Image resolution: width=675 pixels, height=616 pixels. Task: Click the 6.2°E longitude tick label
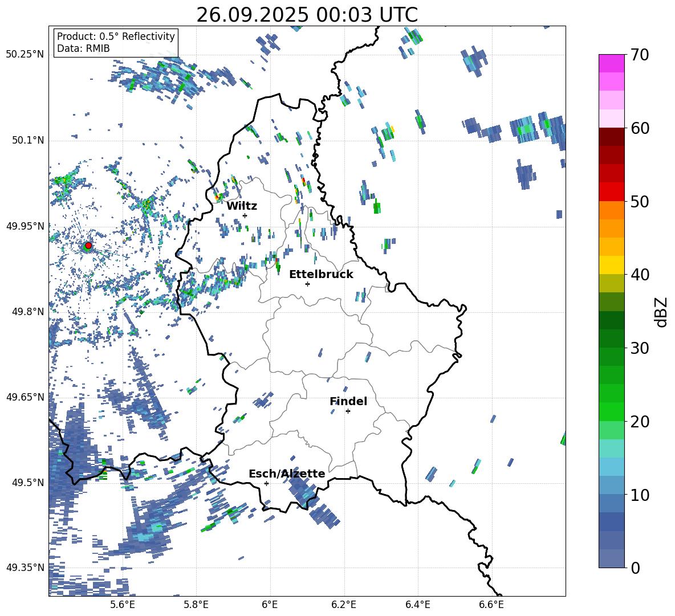[x=344, y=604]
